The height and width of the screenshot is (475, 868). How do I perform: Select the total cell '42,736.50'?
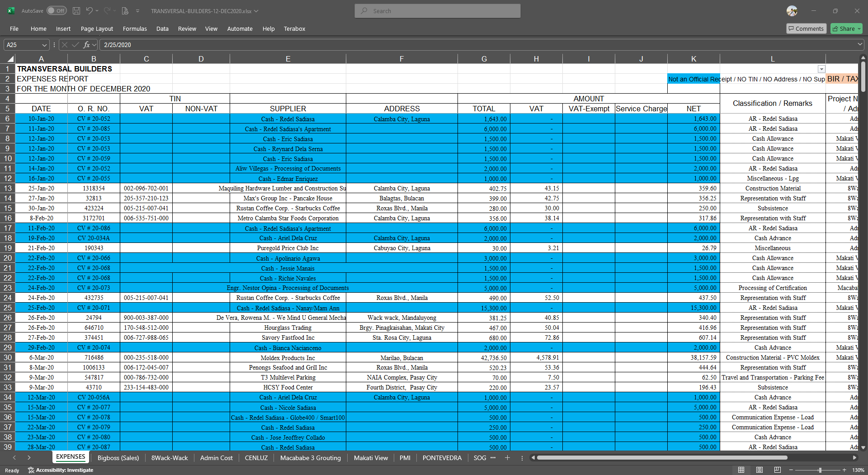(484, 357)
